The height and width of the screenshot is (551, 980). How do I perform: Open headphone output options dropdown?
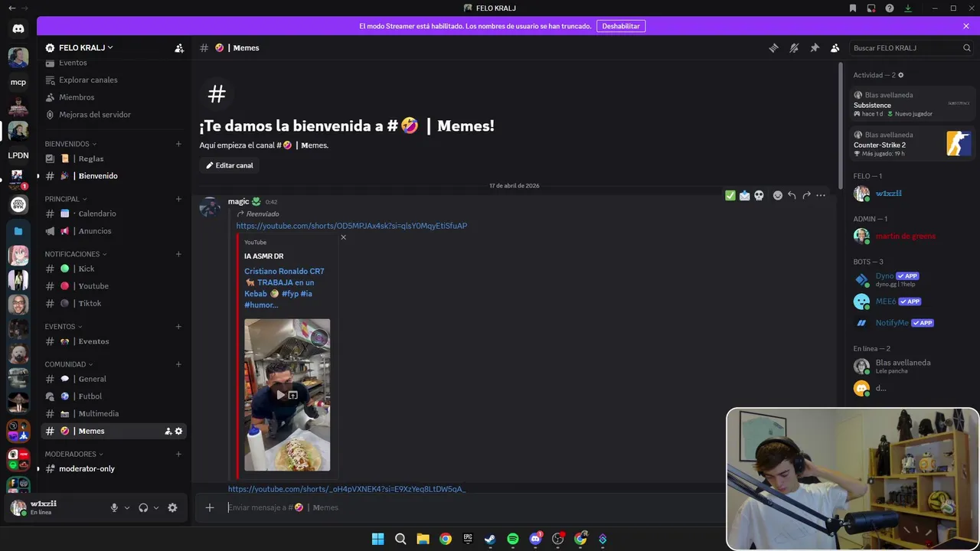tap(156, 507)
